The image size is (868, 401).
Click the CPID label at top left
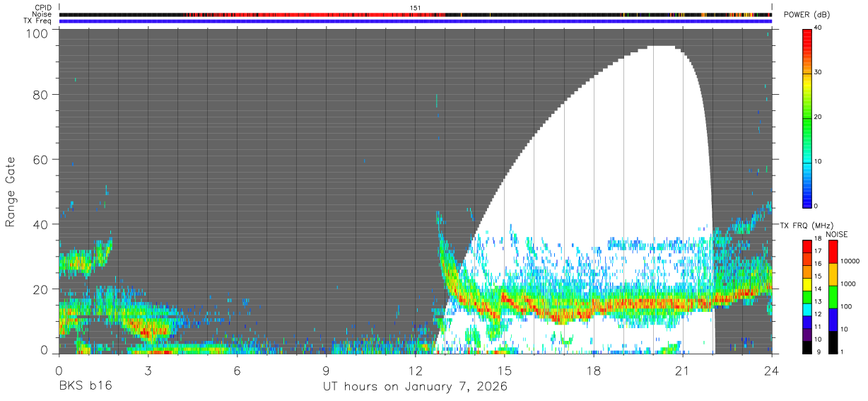tap(42, 7)
